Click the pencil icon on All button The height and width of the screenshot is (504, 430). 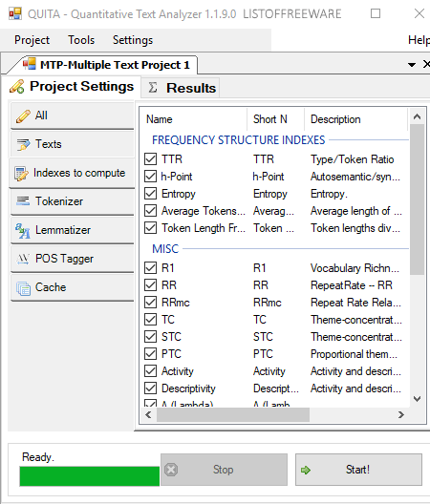[23, 116]
